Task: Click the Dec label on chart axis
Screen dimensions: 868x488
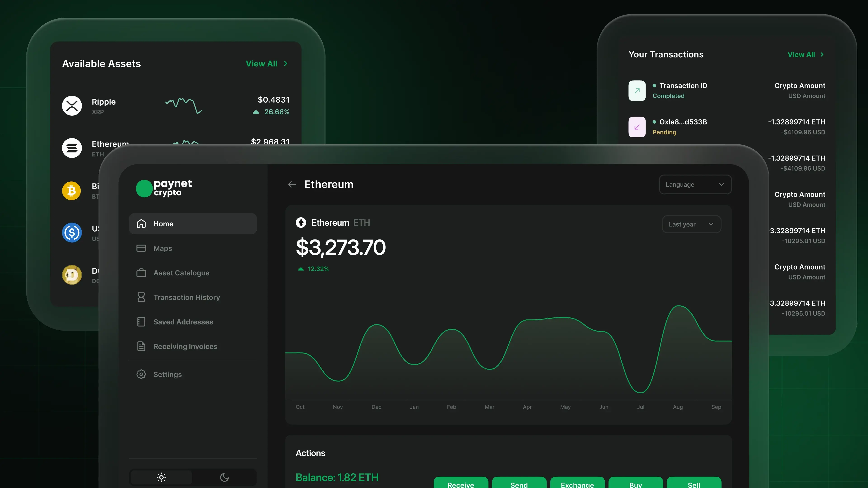Action: [376, 407]
